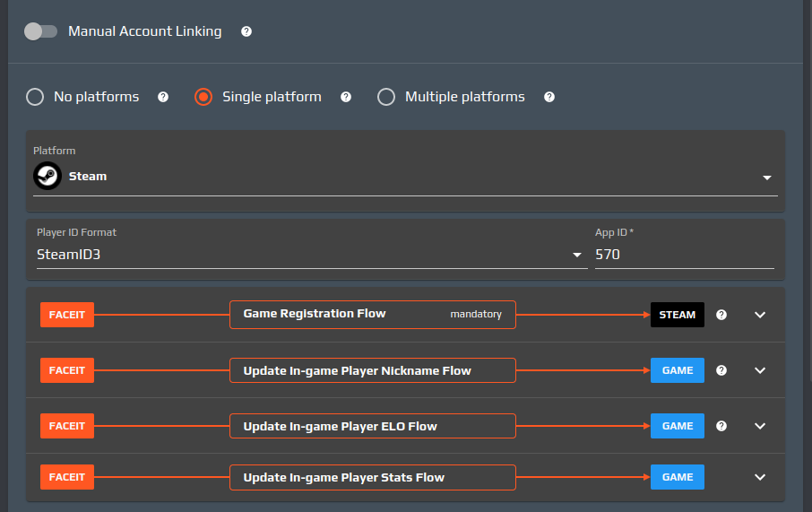Click the App ID input field
Image resolution: width=812 pixels, height=512 pixels.
pos(684,255)
